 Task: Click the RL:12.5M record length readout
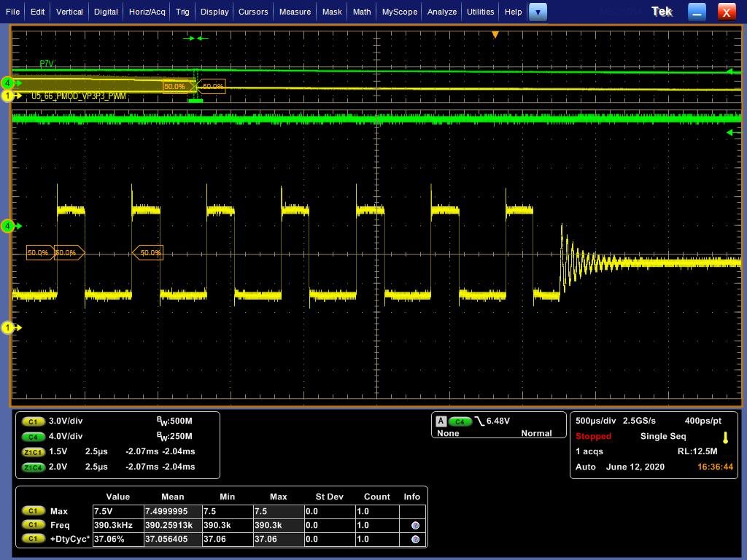[x=697, y=451]
